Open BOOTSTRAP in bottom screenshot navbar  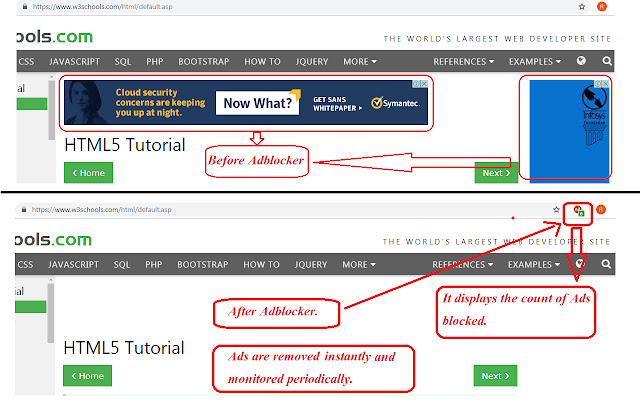click(x=203, y=264)
